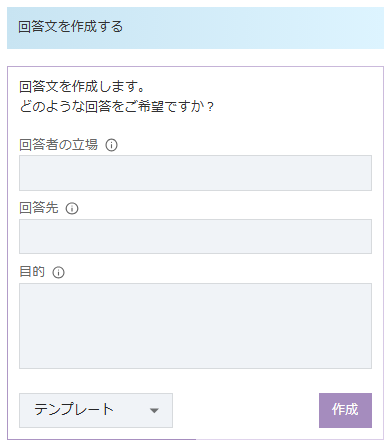
Task: Click the dark purple progress line at panel bottom
Action: (x=102, y=440)
